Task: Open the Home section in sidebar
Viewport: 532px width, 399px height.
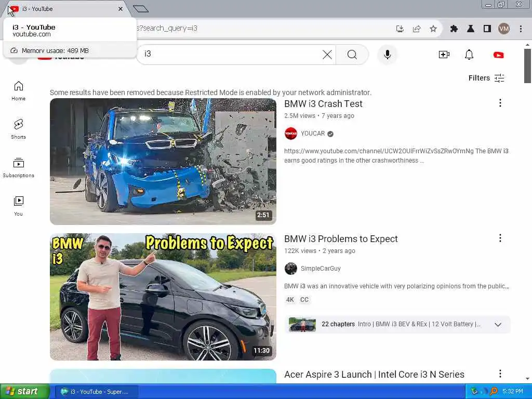Action: point(18,91)
